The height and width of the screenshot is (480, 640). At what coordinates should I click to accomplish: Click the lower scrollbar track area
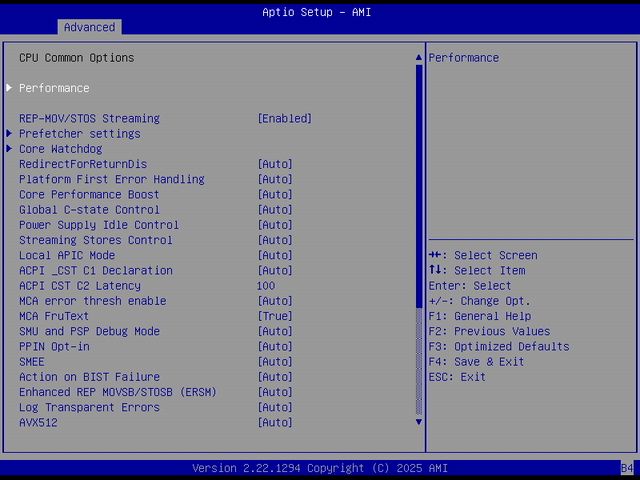419,362
